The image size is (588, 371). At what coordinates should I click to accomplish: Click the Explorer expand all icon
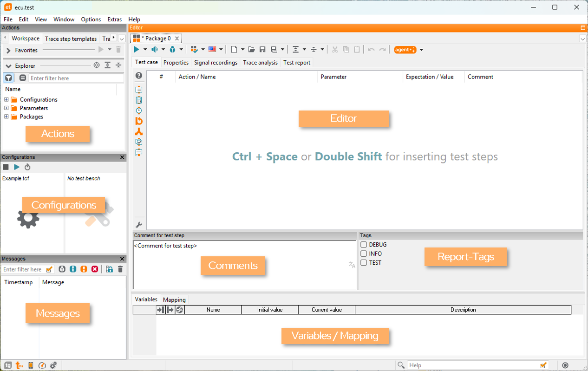[x=108, y=65]
